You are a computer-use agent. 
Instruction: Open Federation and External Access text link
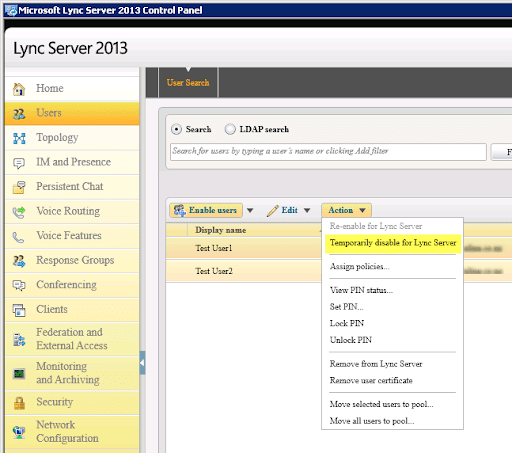point(72,339)
